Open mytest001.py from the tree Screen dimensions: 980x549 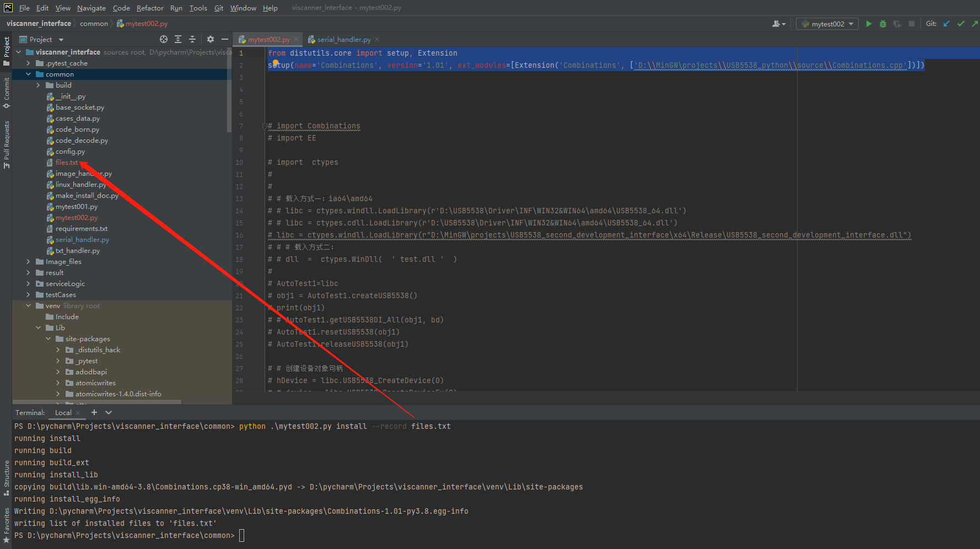[77, 206]
